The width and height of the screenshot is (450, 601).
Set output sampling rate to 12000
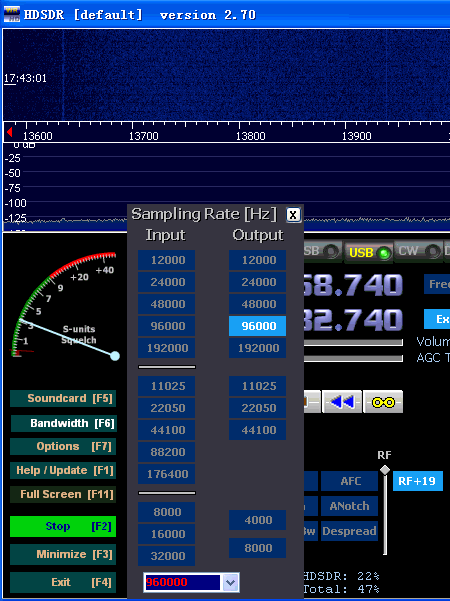click(x=258, y=260)
